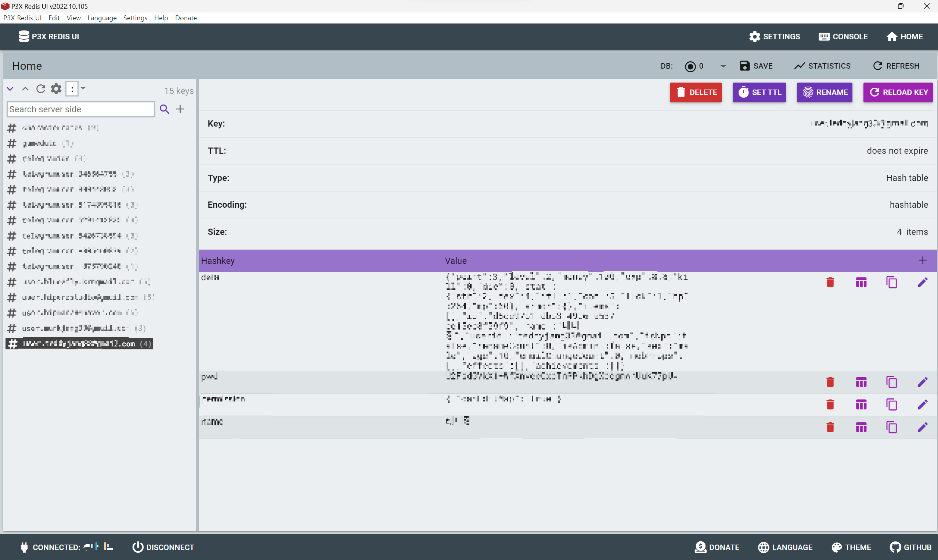Click the red DELETE button
938x560 pixels.
(x=696, y=92)
